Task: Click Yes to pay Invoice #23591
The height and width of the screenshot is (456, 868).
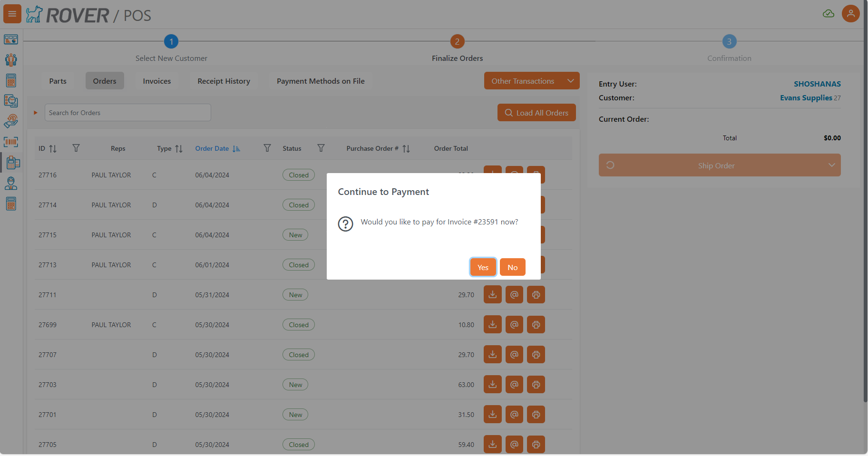Action: point(483,267)
